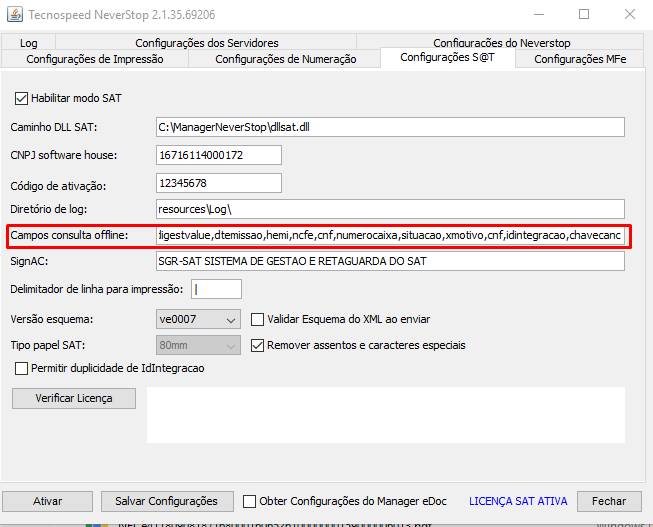Click the Verificar Licença button

pos(74,399)
